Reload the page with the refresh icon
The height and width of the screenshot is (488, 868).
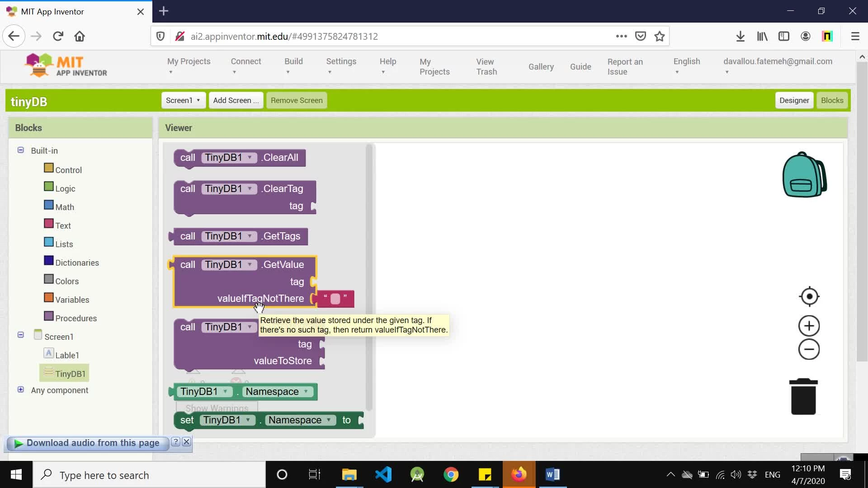tap(58, 36)
